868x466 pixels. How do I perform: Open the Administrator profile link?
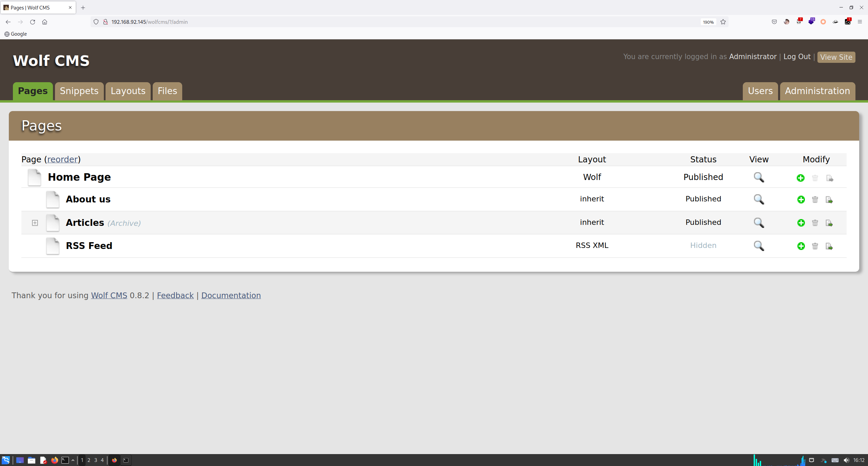(x=753, y=57)
